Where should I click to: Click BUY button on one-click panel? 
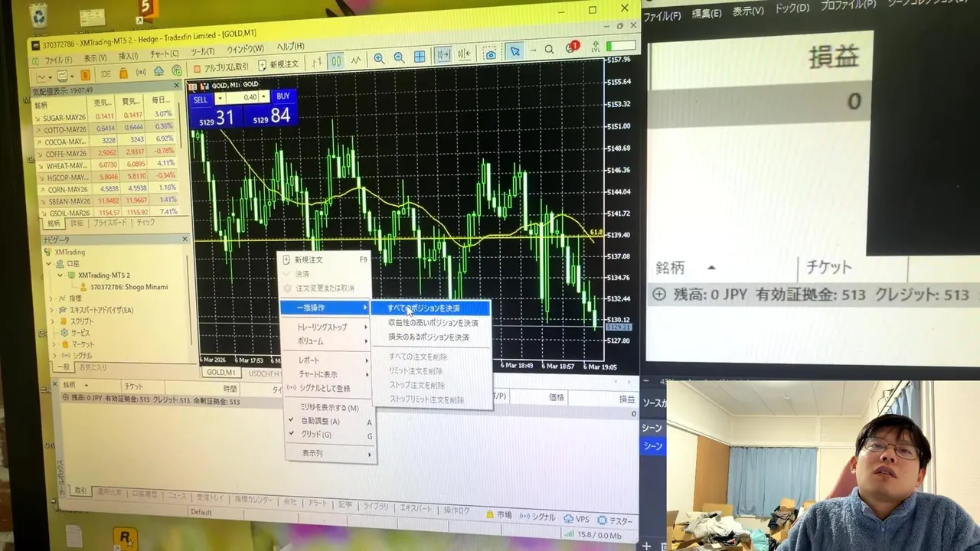click(x=283, y=96)
